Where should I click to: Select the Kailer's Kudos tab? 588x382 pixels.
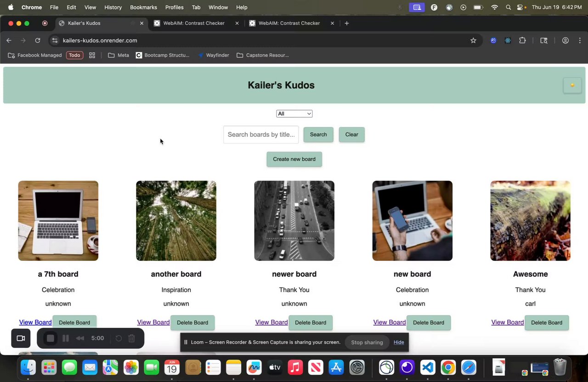[x=100, y=23]
